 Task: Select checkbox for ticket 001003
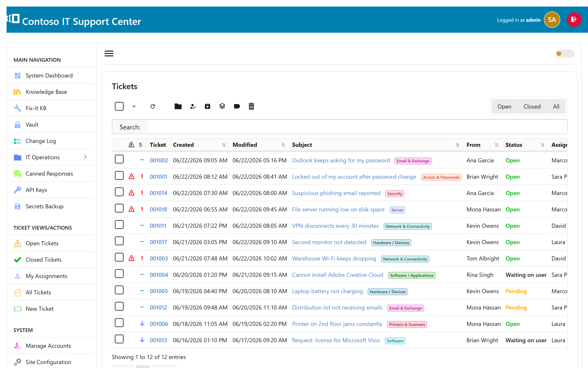click(x=119, y=257)
